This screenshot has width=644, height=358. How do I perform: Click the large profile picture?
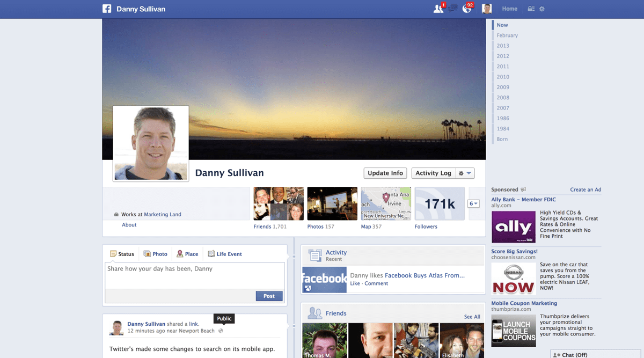(151, 143)
